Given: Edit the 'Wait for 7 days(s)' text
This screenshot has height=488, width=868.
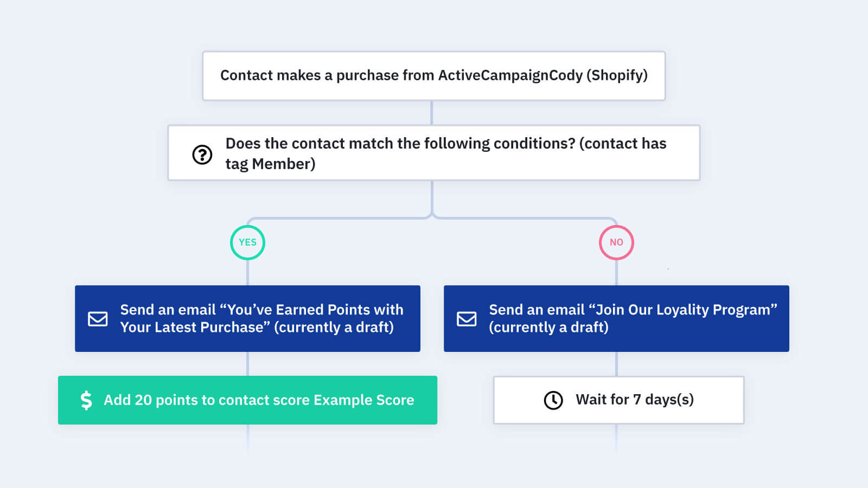Looking at the screenshot, I should (x=635, y=400).
